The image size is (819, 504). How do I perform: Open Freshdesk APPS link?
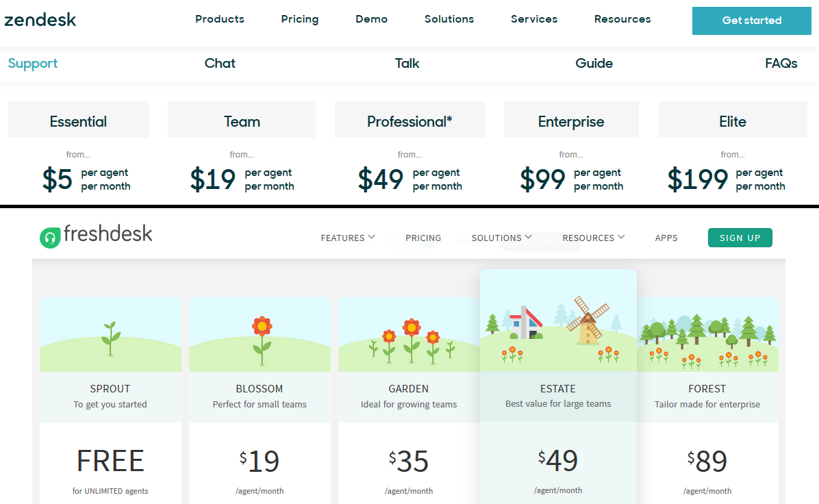[x=666, y=238]
